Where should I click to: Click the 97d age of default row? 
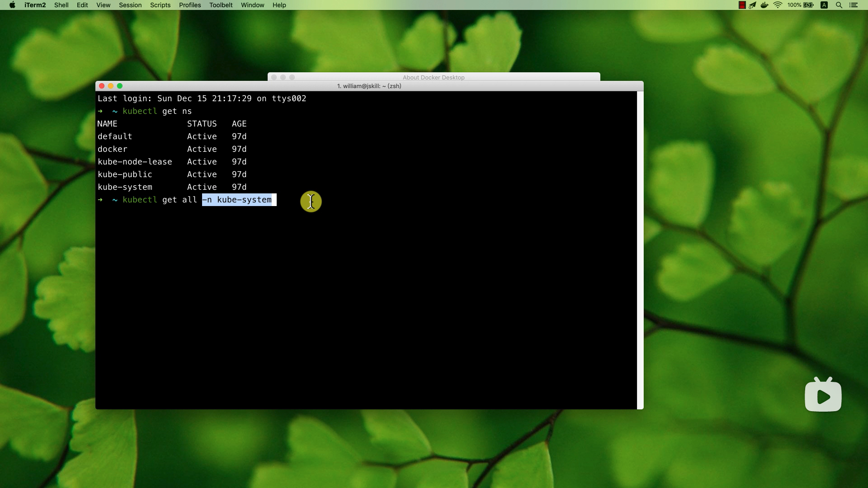pos(239,136)
